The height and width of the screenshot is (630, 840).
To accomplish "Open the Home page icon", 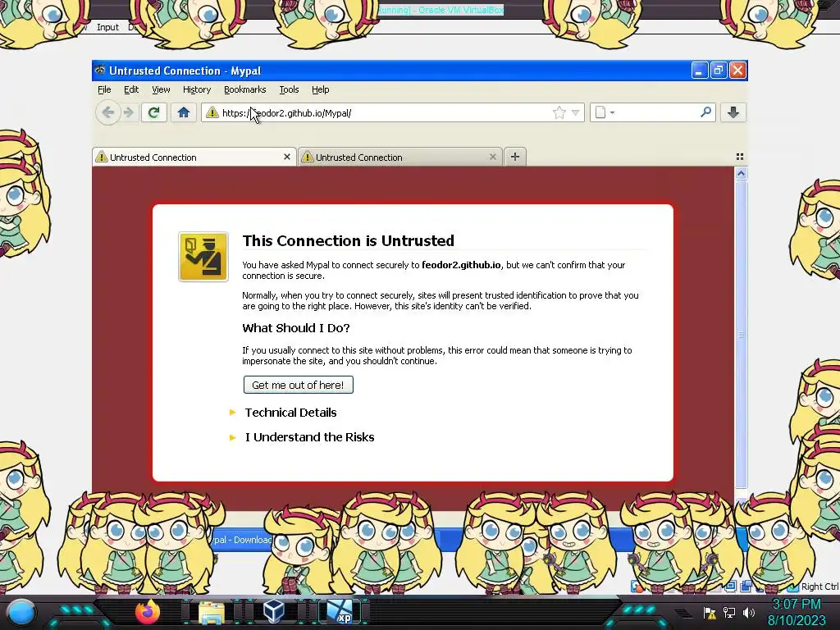I will [183, 112].
